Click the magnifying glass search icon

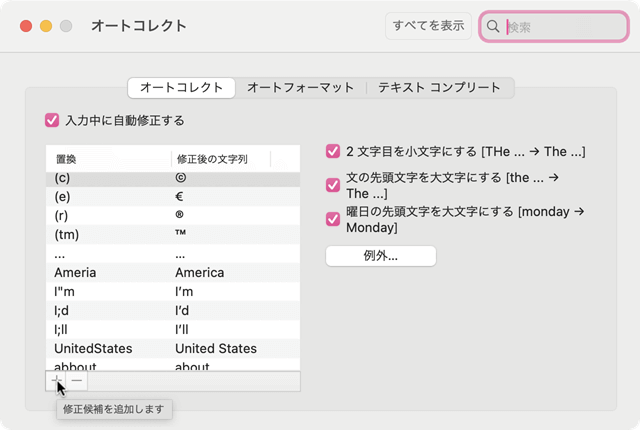[x=493, y=27]
